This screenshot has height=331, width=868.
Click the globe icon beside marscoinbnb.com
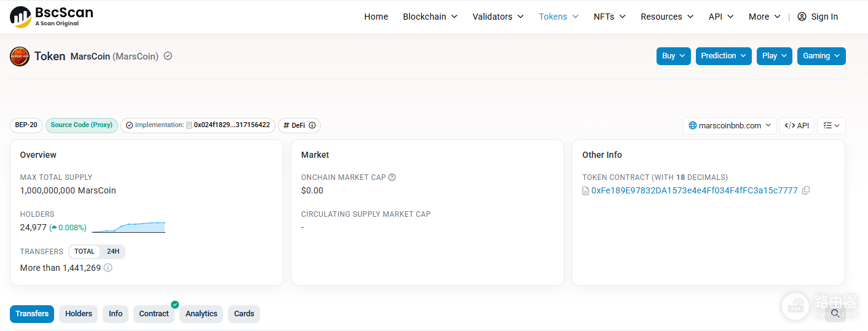point(693,125)
